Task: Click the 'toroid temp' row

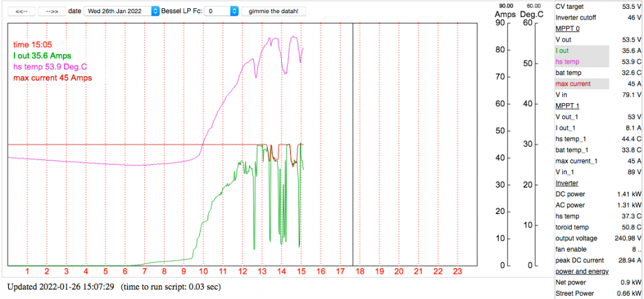Action: 581,227
